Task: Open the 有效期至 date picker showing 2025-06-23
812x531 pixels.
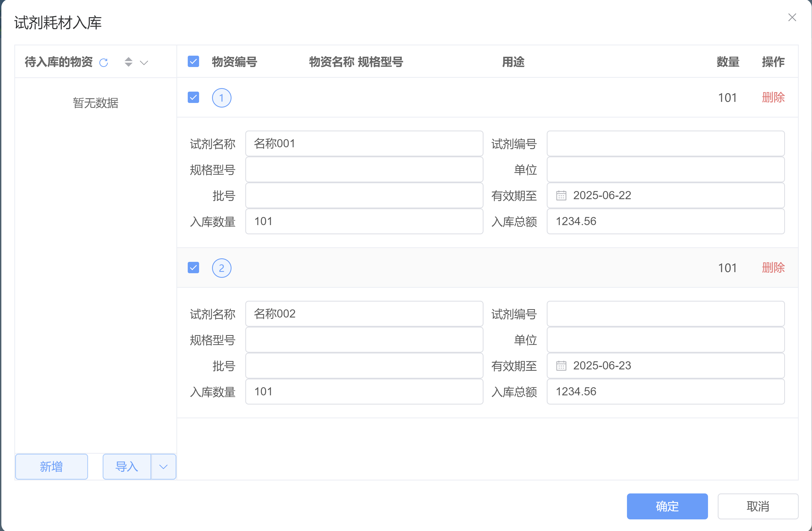Action: click(665, 366)
